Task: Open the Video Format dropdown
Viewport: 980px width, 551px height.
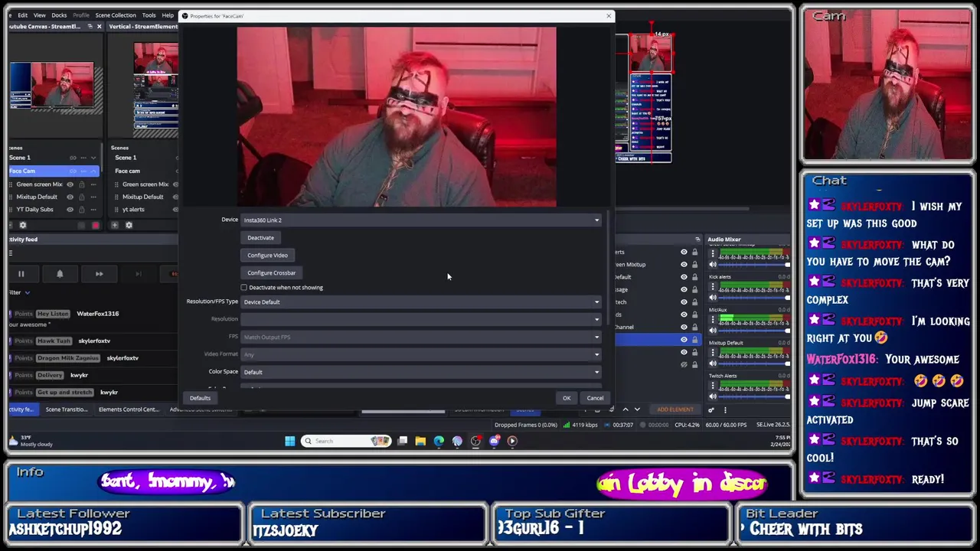Action: (x=420, y=354)
